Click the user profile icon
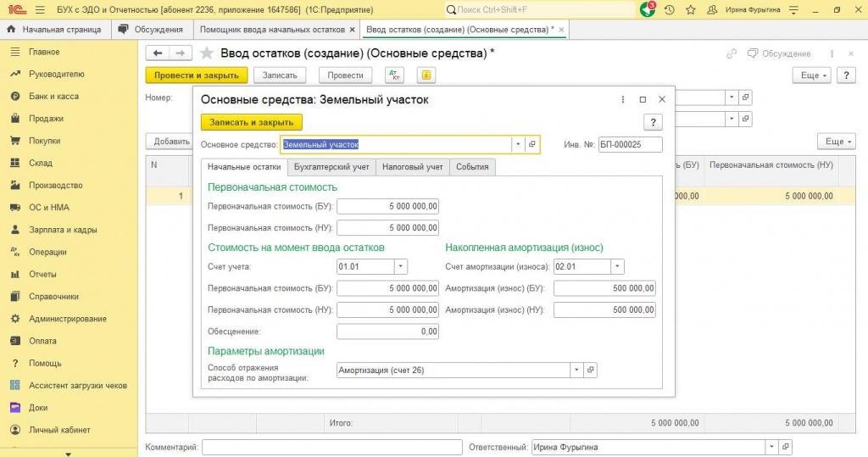Screen dimensions: 868x457 712,10
